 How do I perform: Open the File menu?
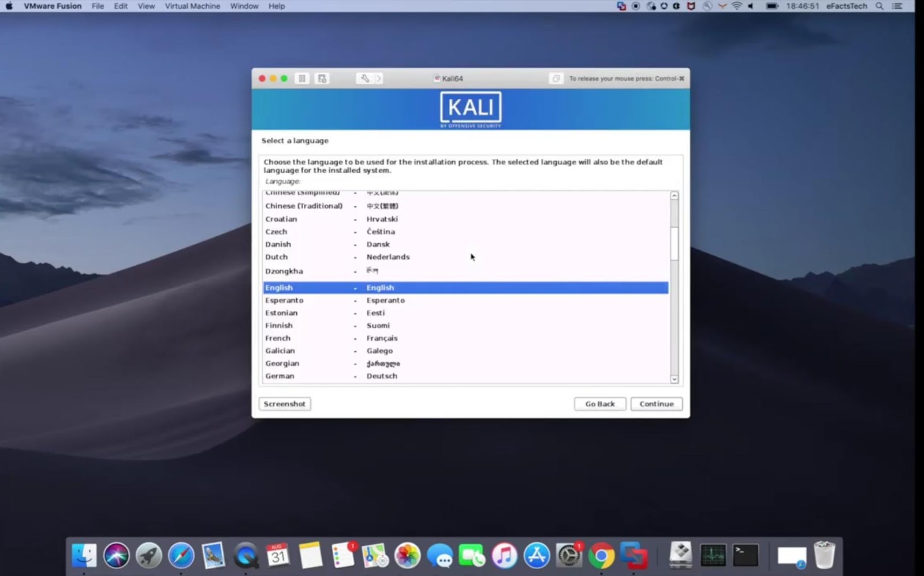[x=98, y=6]
